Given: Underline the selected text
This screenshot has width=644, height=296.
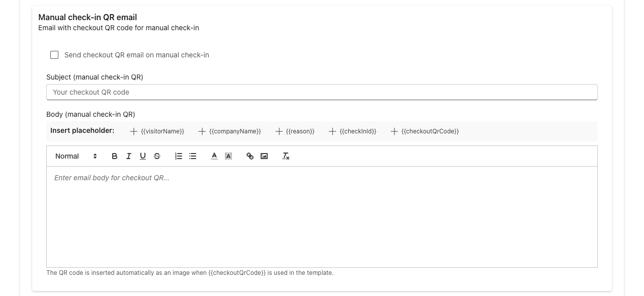Looking at the screenshot, I should point(143,156).
